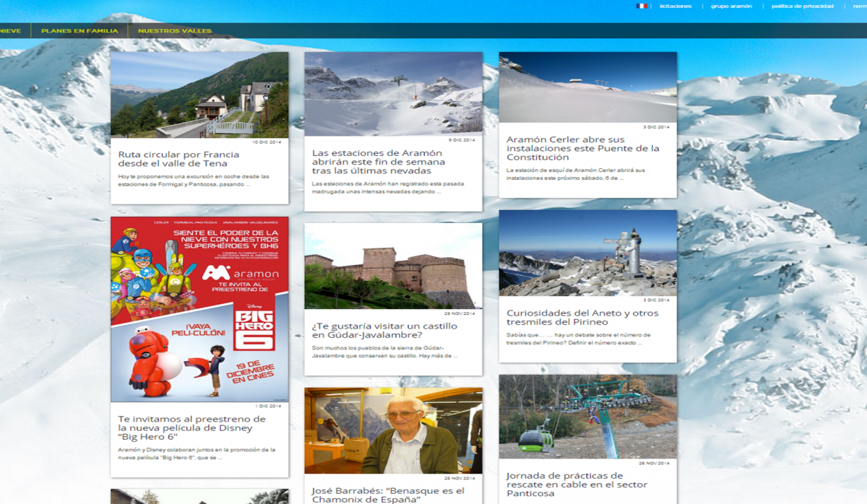Click headline Jornada de prácticas de rescate
Viewport: 867px width, 504px height.
point(576,485)
